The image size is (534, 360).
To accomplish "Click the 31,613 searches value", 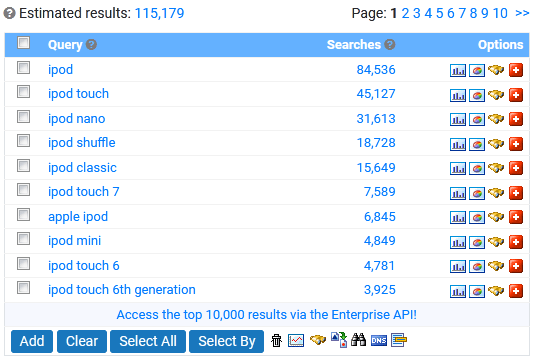I will click(x=376, y=119).
